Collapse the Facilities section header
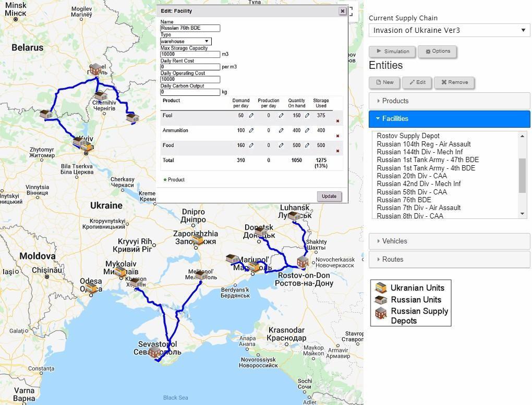This screenshot has height=405, width=532. click(x=449, y=119)
